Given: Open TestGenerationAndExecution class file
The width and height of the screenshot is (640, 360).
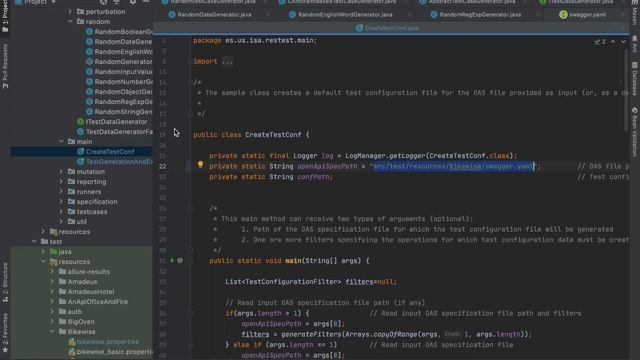Looking at the screenshot, I should pyautogui.click(x=115, y=162).
